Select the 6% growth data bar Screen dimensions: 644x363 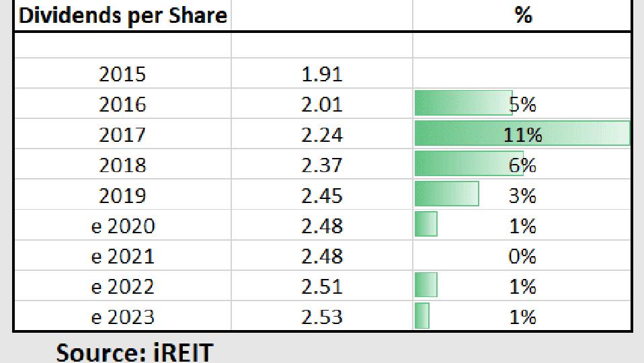point(469,165)
